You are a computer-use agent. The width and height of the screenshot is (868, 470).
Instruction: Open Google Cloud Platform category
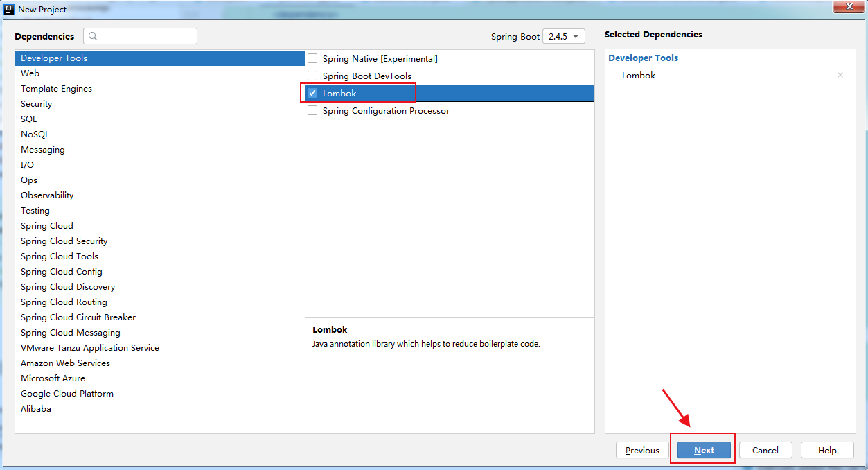click(160, 394)
